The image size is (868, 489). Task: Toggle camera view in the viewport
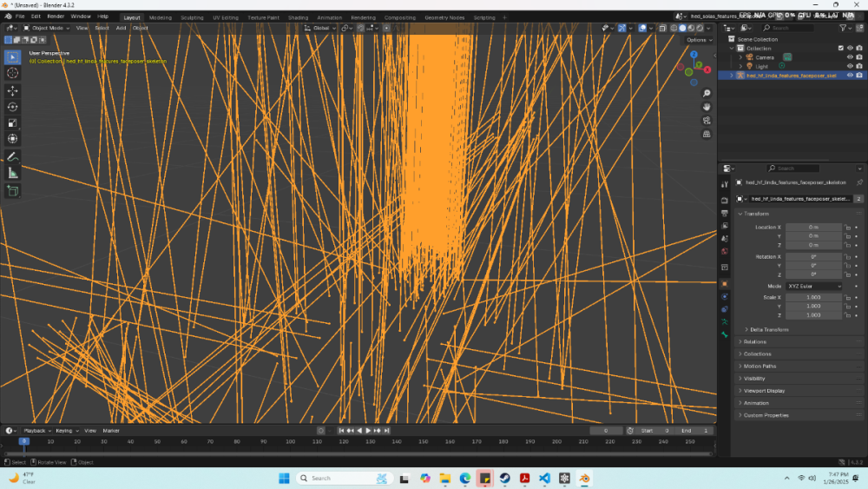[707, 121]
